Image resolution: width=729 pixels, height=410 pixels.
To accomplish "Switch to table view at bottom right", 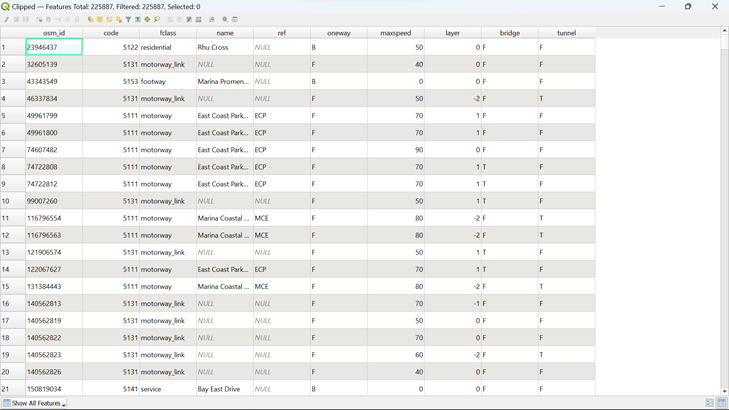I will click(721, 403).
